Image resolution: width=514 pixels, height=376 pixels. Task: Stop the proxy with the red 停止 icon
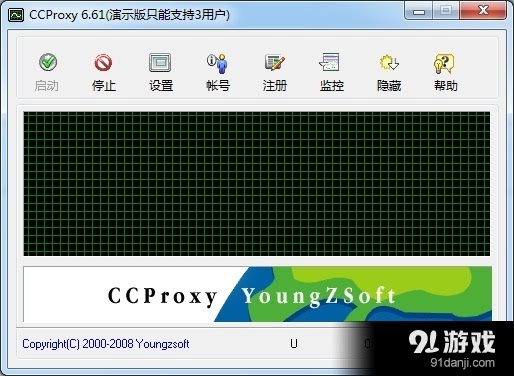coord(103,62)
